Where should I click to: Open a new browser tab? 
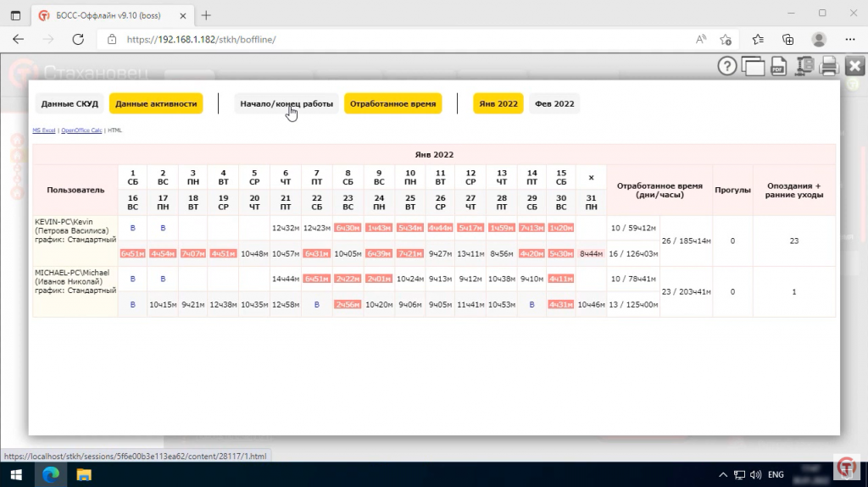point(206,15)
